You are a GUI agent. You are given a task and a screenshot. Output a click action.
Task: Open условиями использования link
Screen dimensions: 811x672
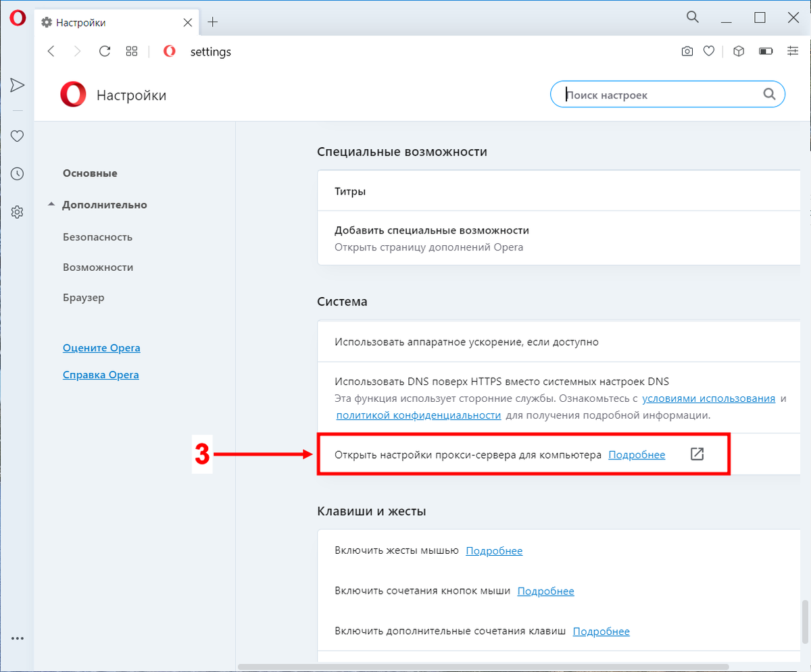click(708, 398)
